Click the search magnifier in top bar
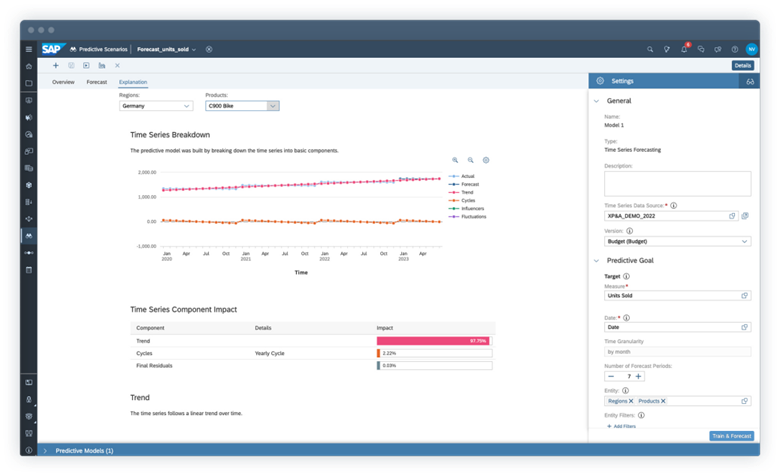The height and width of the screenshot is (476, 780). (650, 48)
